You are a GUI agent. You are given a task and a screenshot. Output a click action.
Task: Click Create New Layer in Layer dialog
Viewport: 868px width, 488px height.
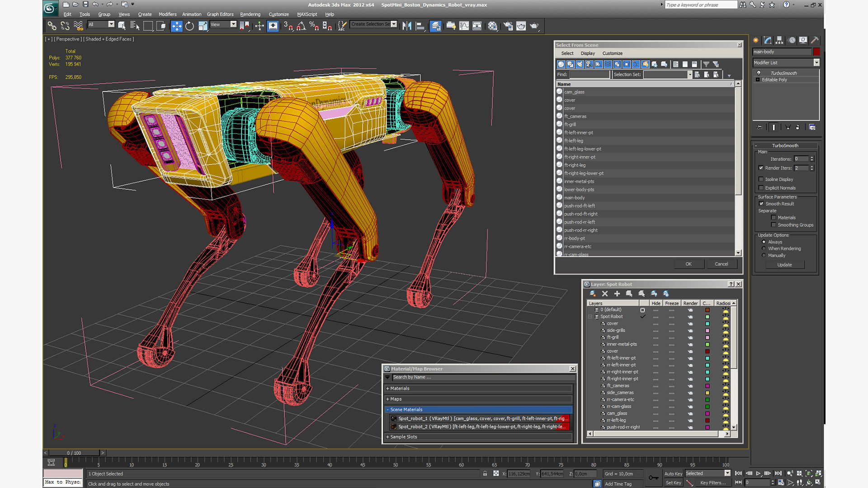coord(593,294)
